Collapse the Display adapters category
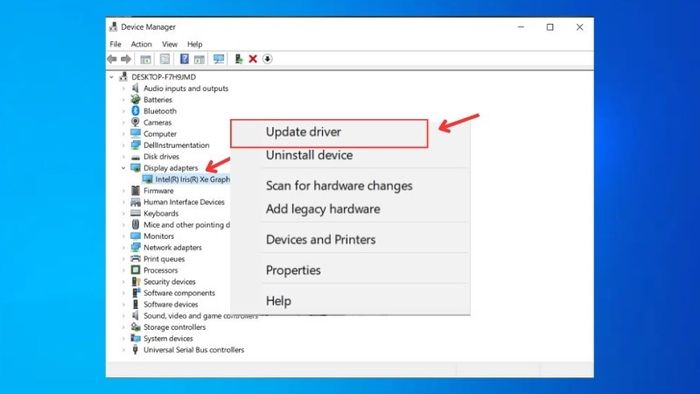 (x=124, y=168)
